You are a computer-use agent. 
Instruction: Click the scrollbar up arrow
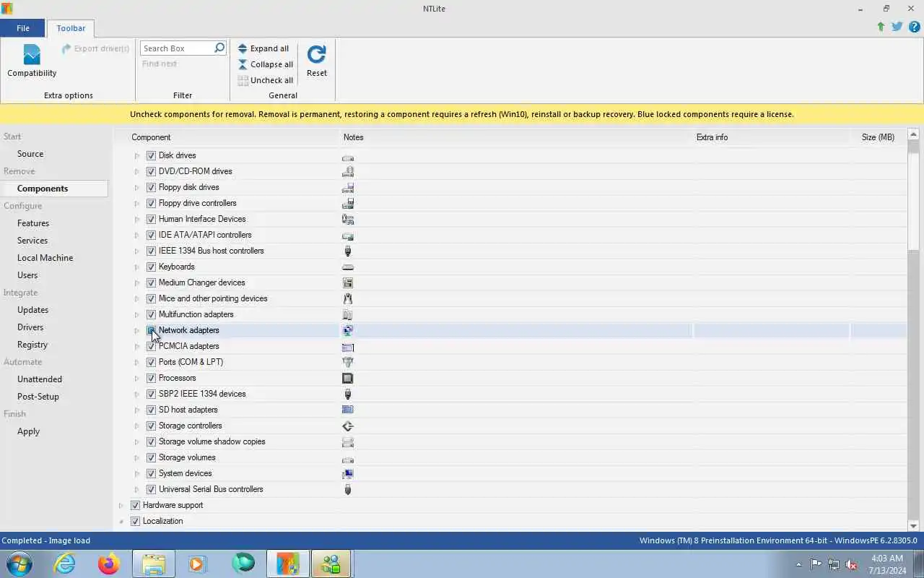coord(913,134)
